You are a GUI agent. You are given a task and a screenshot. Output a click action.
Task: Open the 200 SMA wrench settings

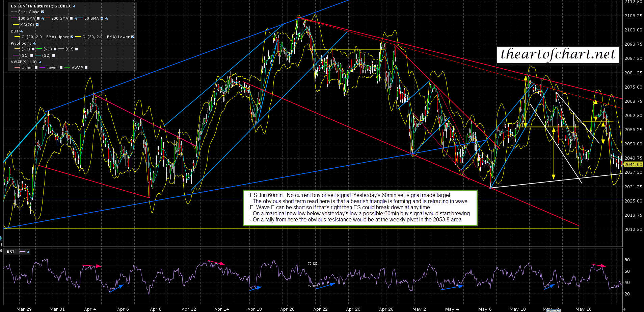pos(76,18)
